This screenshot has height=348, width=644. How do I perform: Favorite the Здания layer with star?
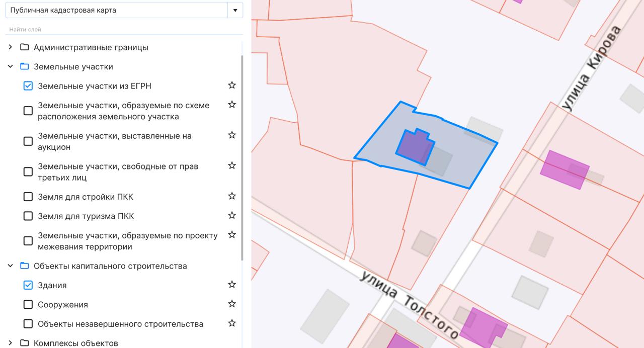[x=232, y=285]
